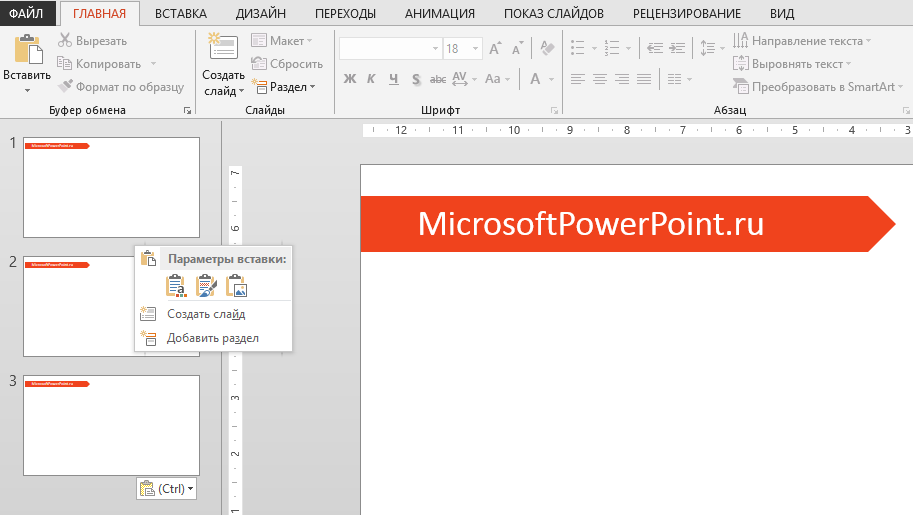
Task: Switch to the ВИД tab
Action: 781,13
